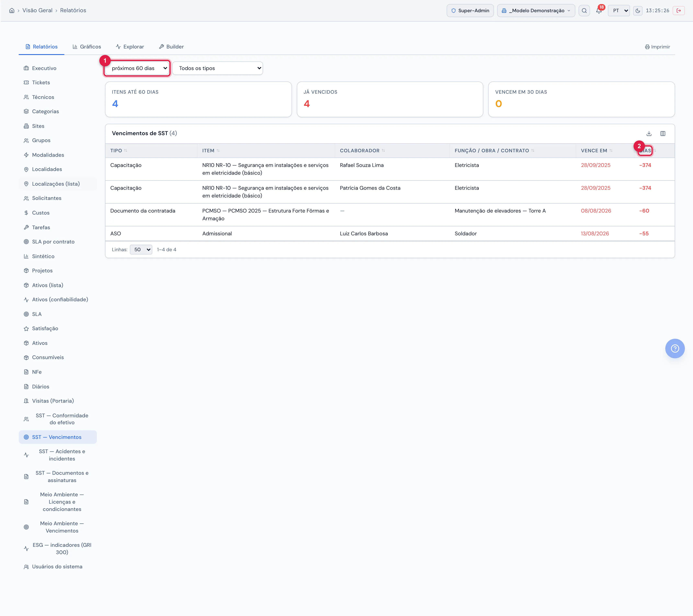
Task: Open the PT language dropdown
Action: click(619, 11)
